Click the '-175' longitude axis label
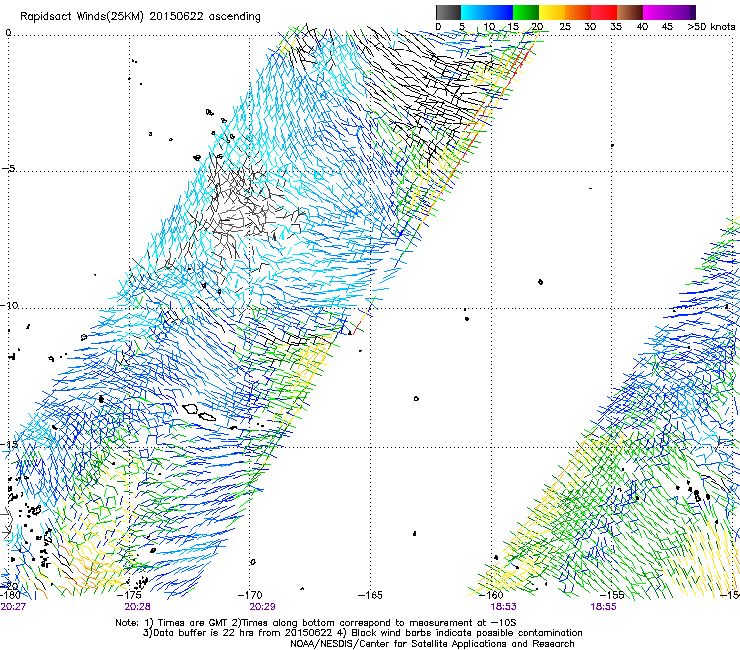This screenshot has width=740, height=650. [131, 595]
